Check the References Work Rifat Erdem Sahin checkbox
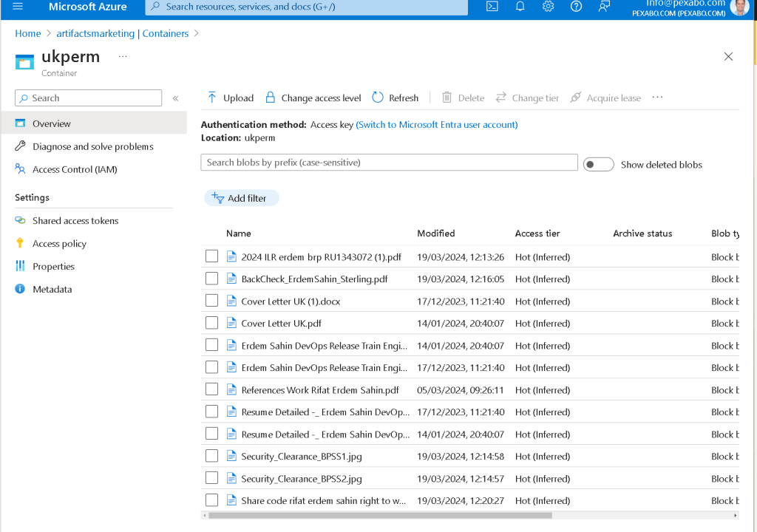This screenshot has height=532, width=757. point(211,389)
